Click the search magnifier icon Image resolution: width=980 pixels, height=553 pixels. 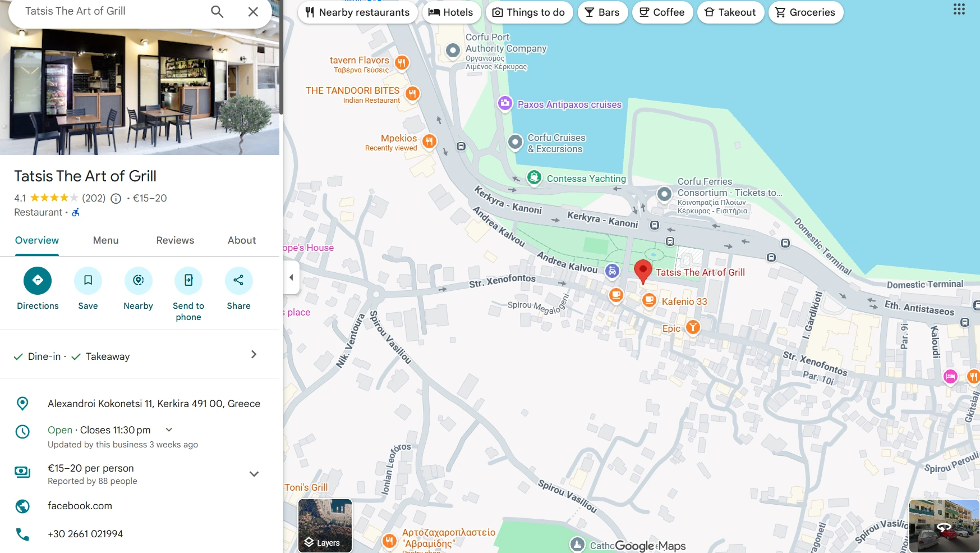pyautogui.click(x=217, y=12)
